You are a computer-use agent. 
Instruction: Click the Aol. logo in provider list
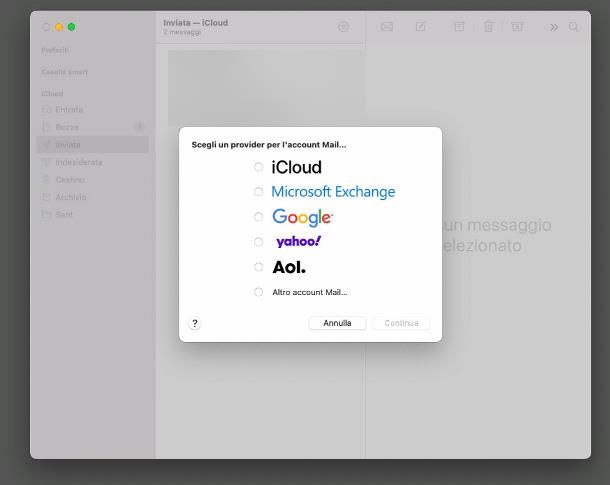tap(289, 267)
